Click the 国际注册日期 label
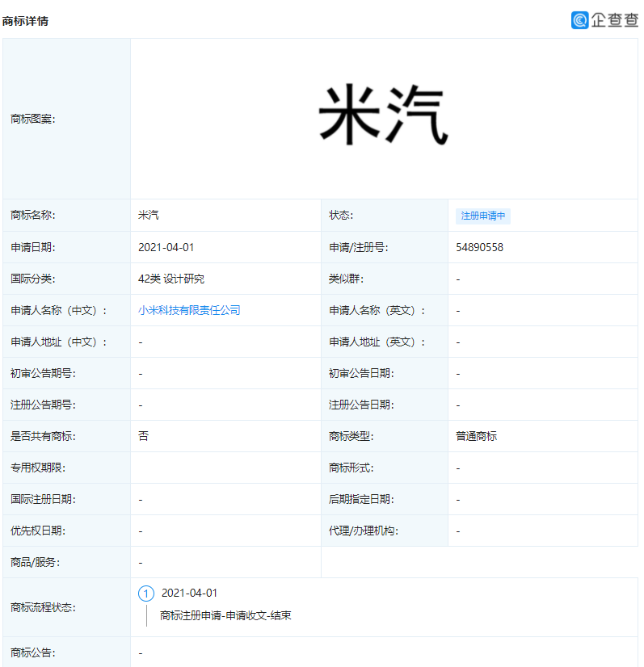Viewport: 644px width, 667px height. [43, 499]
